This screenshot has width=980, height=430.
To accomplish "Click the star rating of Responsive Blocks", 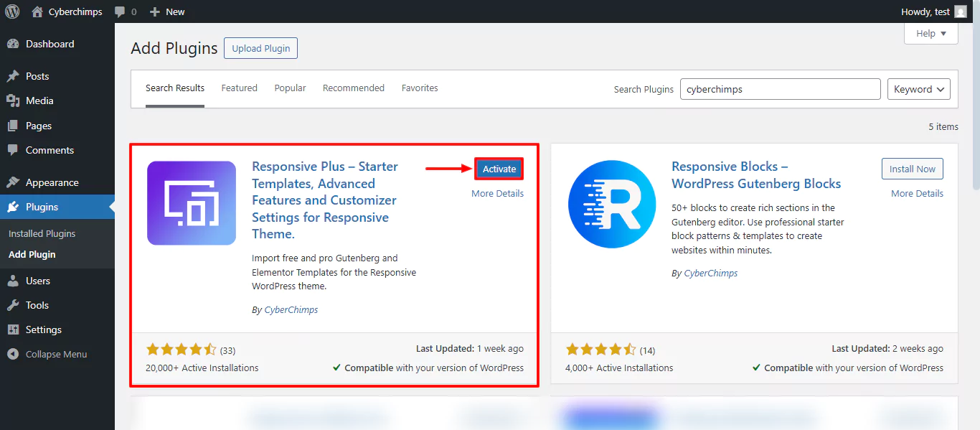I will pyautogui.click(x=600, y=350).
